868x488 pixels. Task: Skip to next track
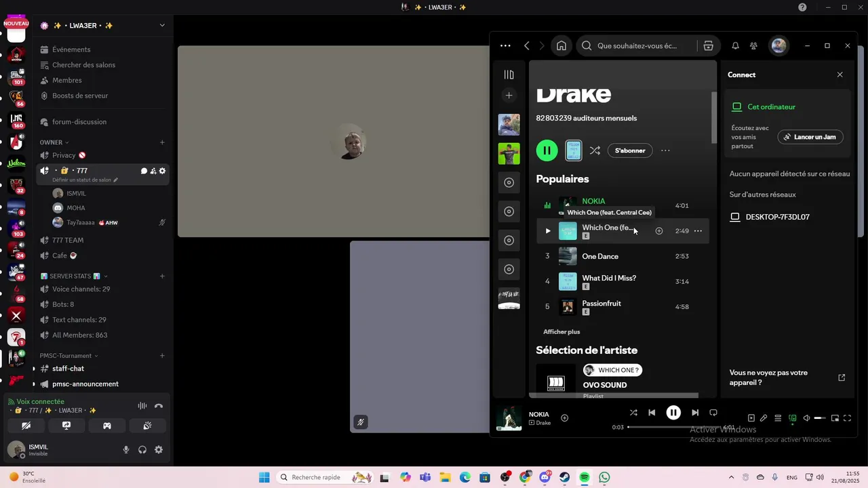click(695, 413)
